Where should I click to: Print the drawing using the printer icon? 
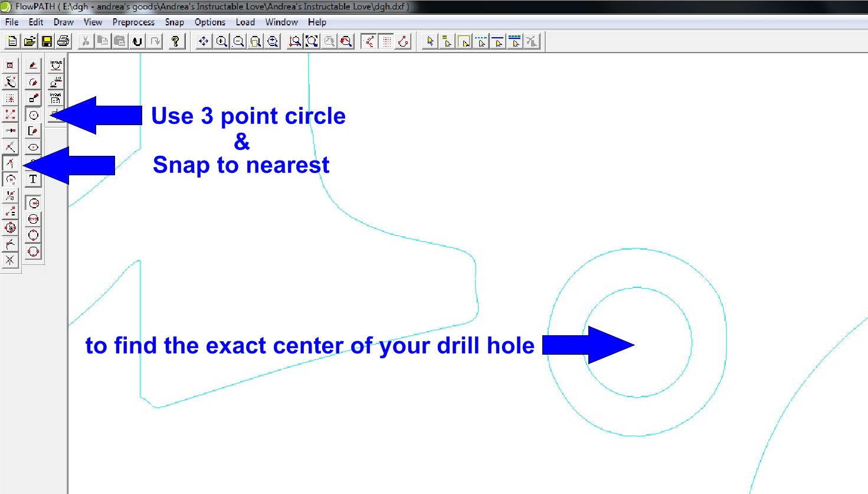(64, 41)
